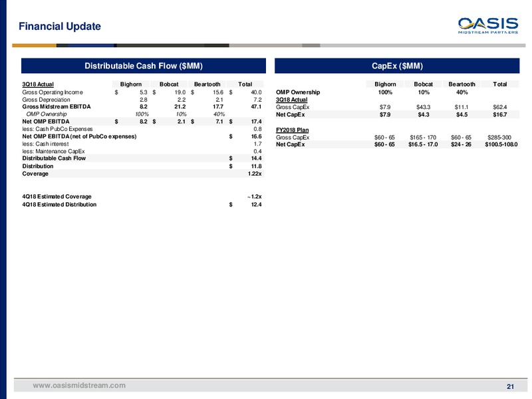Click Bobcat Gross Operating Income value 19.0
532x399 pixels.
point(180,92)
